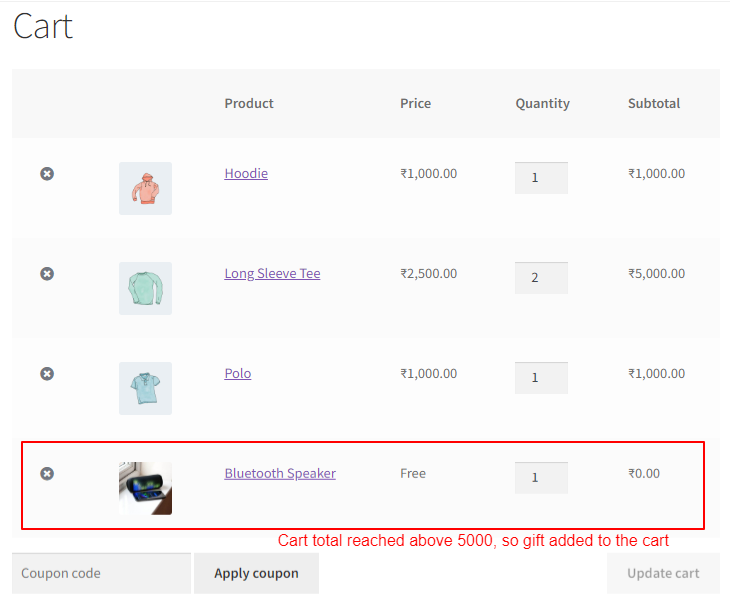
Task: Click the Subtotal column header
Action: [x=654, y=103]
